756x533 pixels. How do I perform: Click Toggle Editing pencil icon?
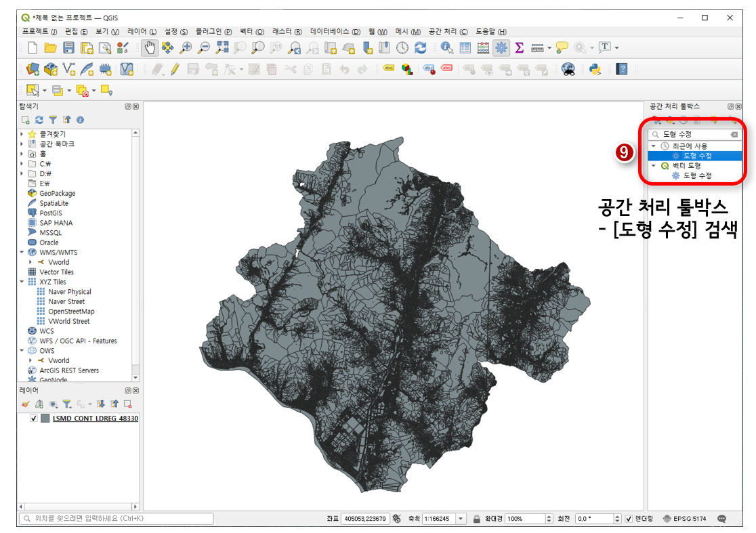[x=175, y=69]
